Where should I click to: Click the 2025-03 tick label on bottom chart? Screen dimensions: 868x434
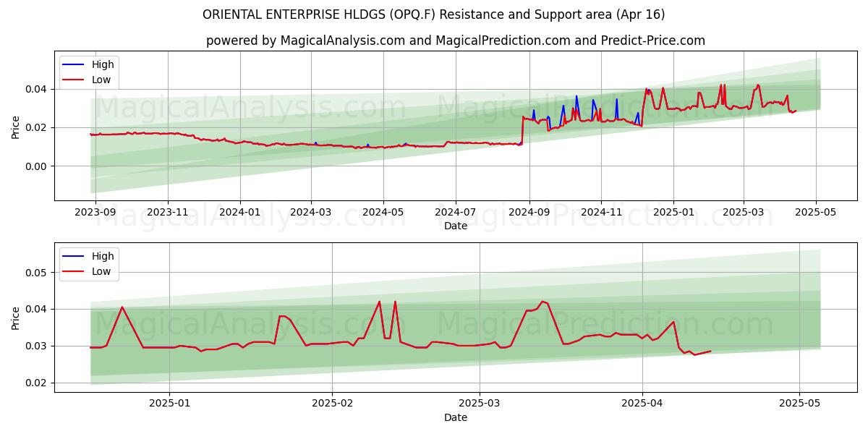(x=480, y=404)
